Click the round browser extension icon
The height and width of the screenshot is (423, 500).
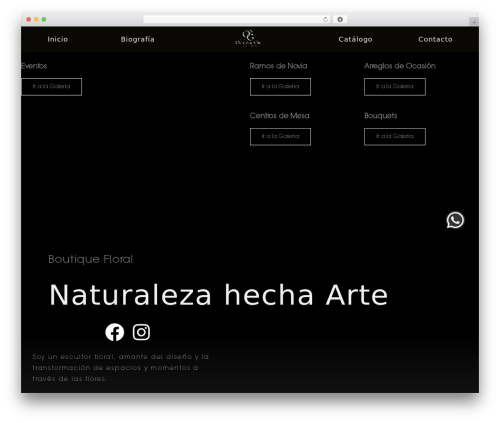[340, 20]
